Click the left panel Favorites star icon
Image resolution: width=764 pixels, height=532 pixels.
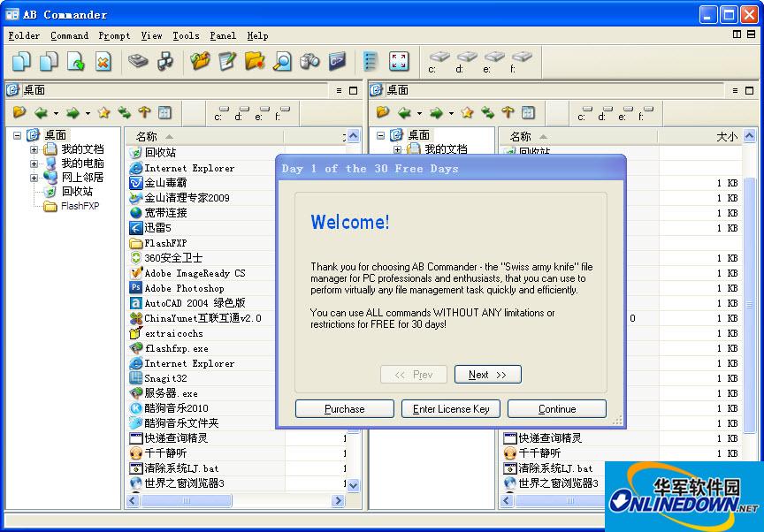click(103, 113)
